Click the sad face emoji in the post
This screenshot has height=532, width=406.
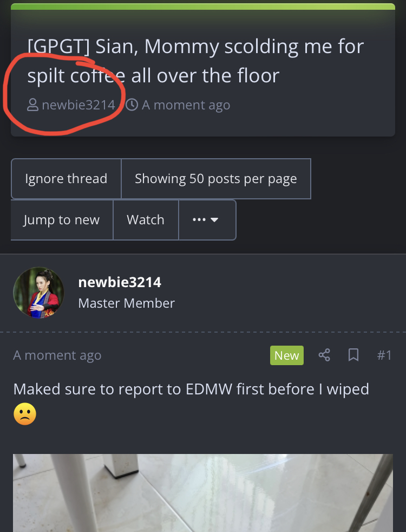[x=25, y=414]
